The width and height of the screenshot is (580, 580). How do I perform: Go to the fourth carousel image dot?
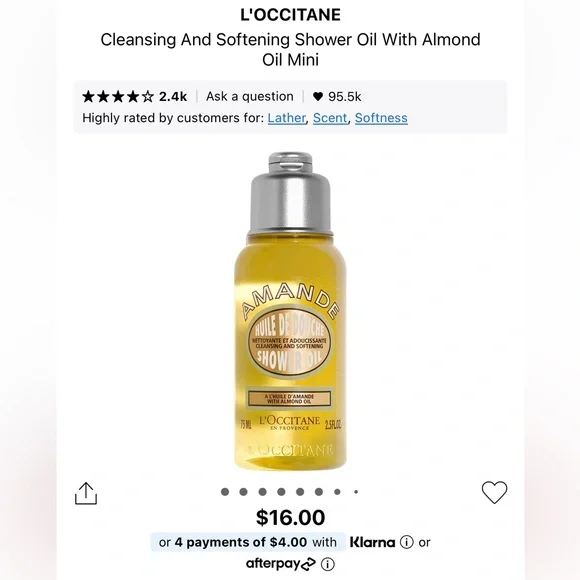[281, 492]
